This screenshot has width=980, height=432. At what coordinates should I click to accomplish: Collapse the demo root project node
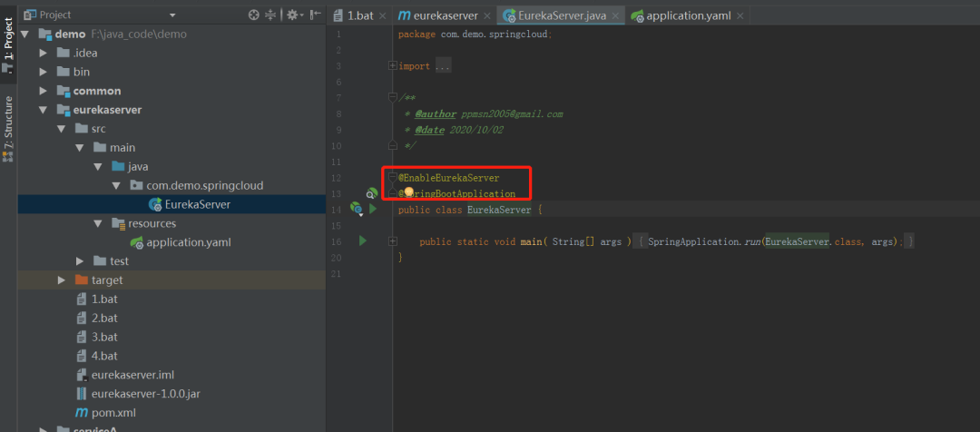pyautogui.click(x=25, y=34)
